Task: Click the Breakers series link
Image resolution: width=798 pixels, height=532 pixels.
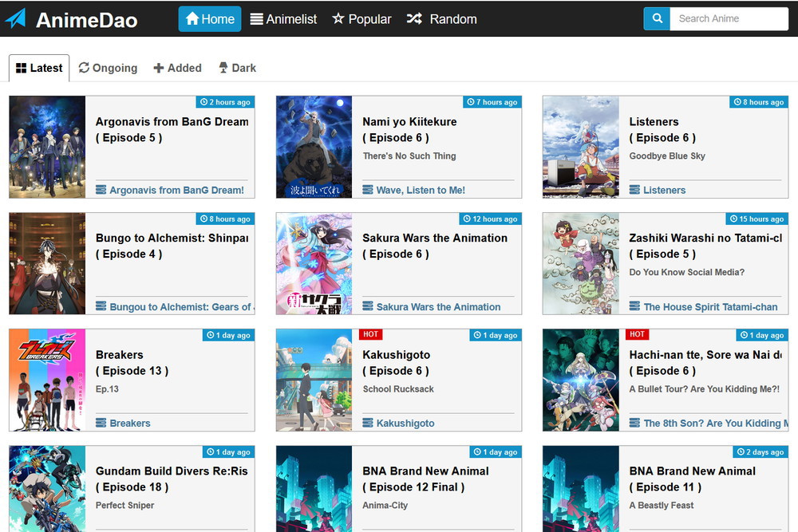Action: coord(130,424)
